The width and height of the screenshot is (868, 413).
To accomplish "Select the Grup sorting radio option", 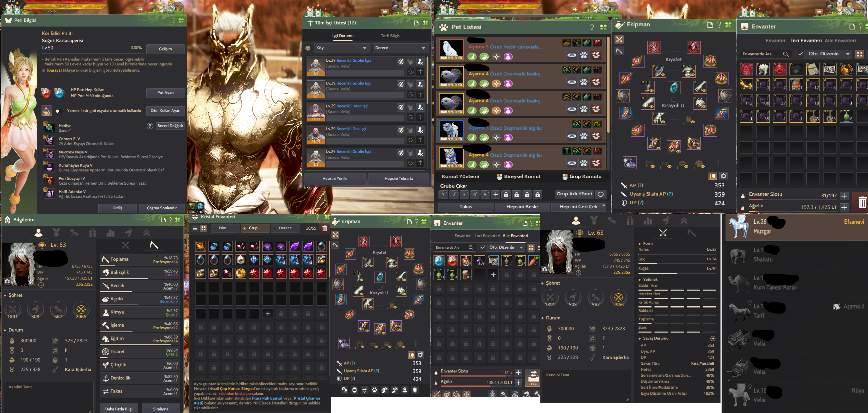I will tap(245, 228).
